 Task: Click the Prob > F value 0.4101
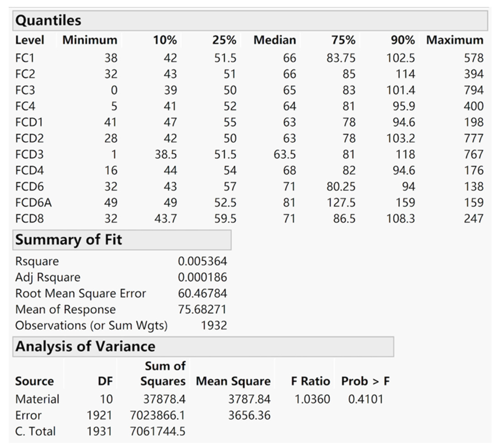tap(366, 399)
